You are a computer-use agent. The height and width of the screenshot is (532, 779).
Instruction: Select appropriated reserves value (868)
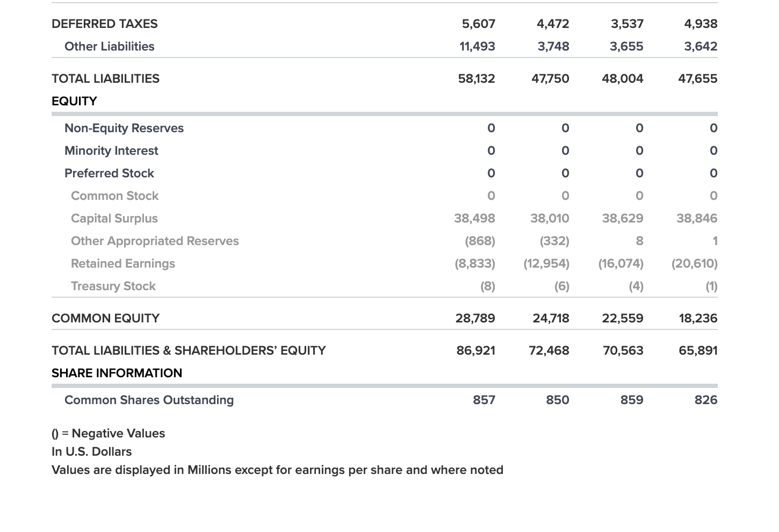(480, 241)
